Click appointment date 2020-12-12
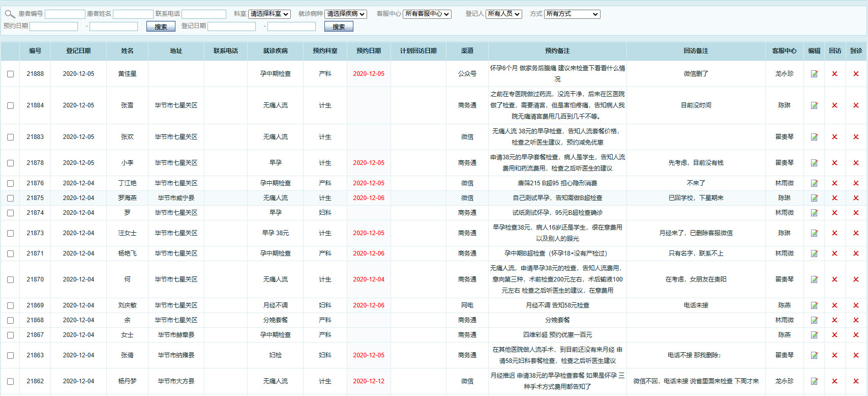Viewport: 868px width, 396px height. 369,381
